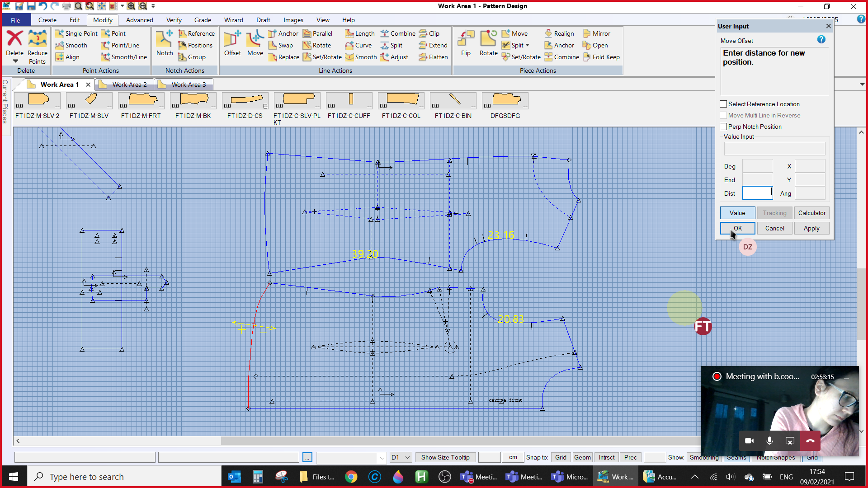Screen dimensions: 868x488
Task: Select the Mirror piece tool
Action: (597, 33)
